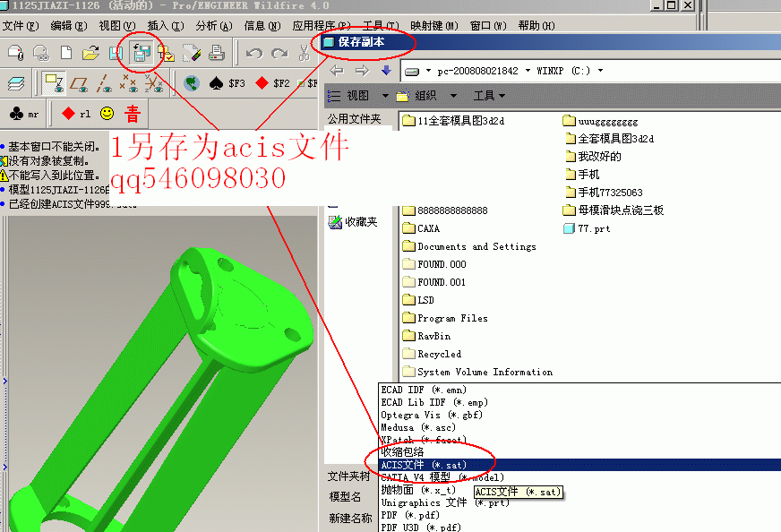Viewport: 781px width, 532px height.
Task: Open the 工具 dropdown in dialog
Action: tap(489, 95)
